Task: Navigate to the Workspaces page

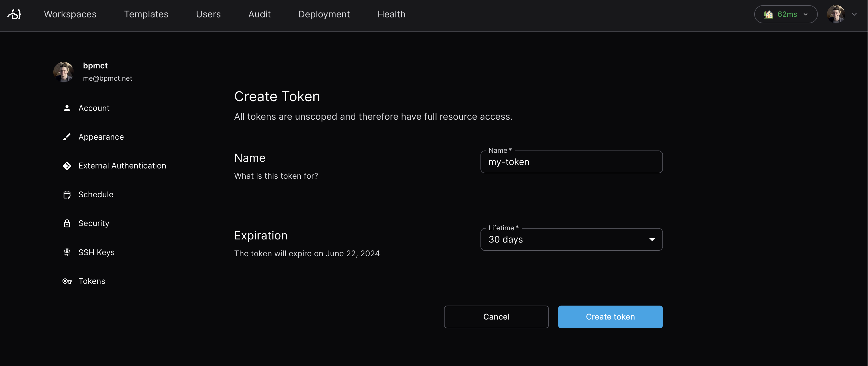Action: coord(70,14)
